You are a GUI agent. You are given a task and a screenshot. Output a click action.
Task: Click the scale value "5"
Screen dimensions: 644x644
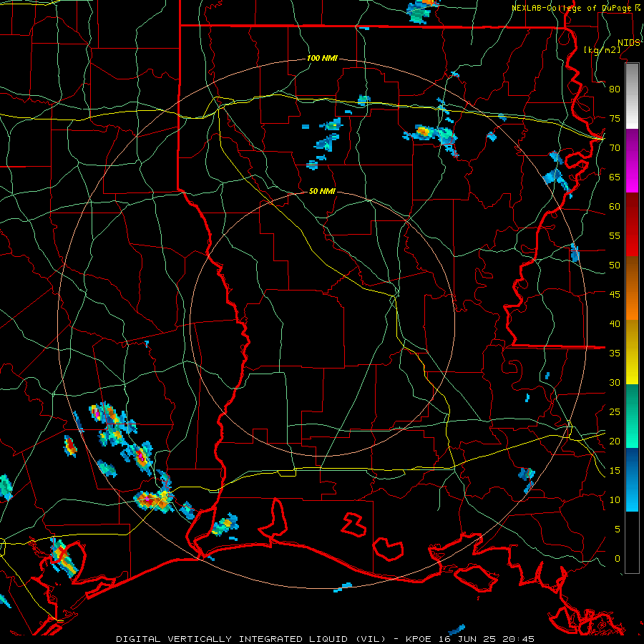pos(618,530)
